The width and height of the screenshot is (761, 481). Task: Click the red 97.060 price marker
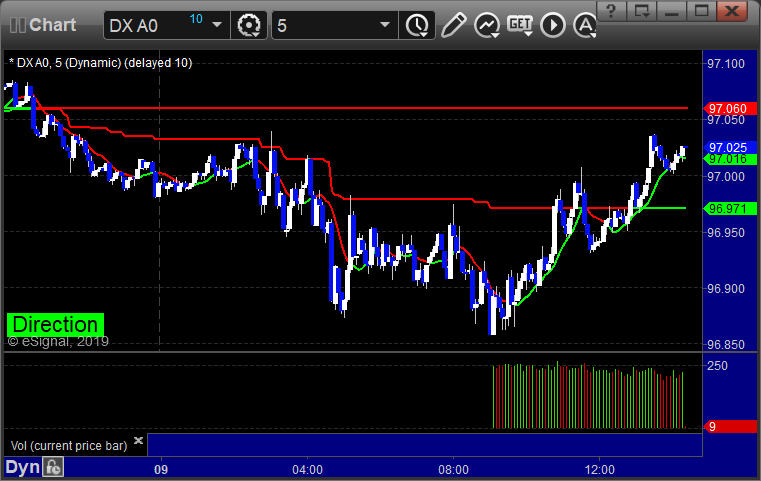[x=730, y=108]
